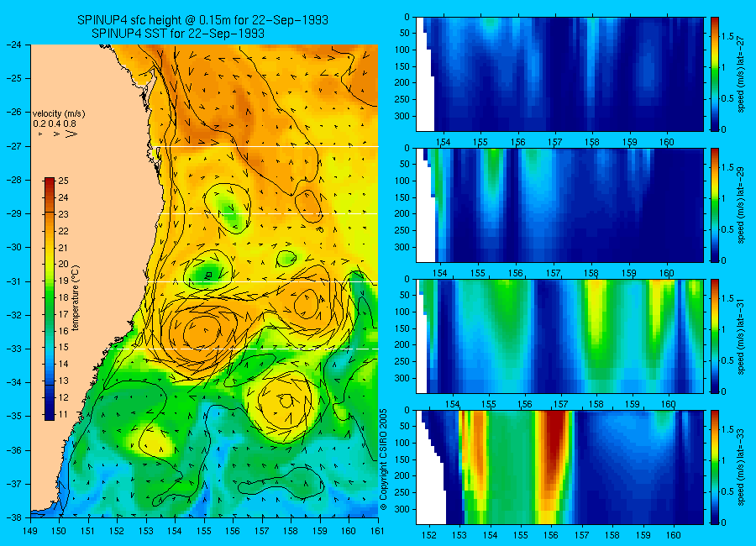Open the lat=-29 speed cross-section panel
The image size is (756, 546).
pyautogui.click(x=559, y=206)
